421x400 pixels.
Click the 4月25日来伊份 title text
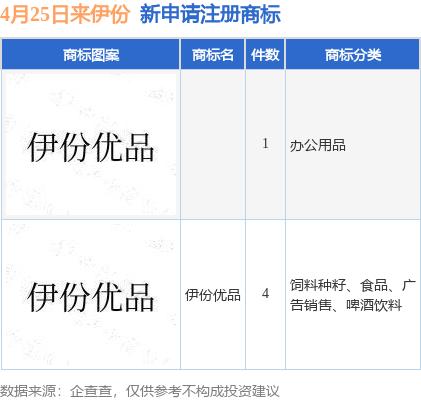coord(65,14)
